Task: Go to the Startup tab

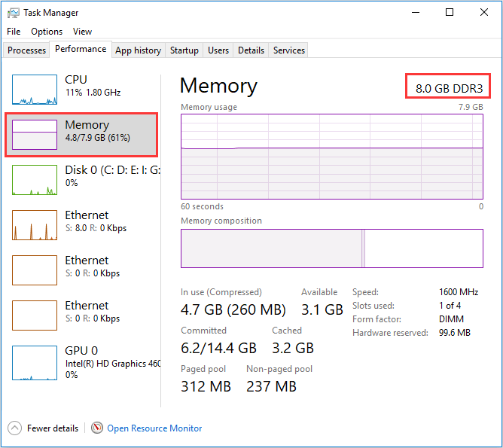Action: coord(184,50)
